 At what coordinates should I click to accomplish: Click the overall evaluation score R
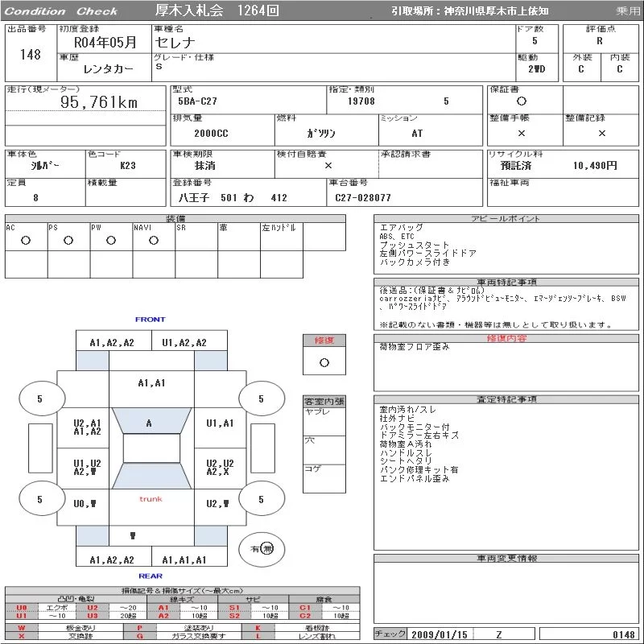pos(600,41)
